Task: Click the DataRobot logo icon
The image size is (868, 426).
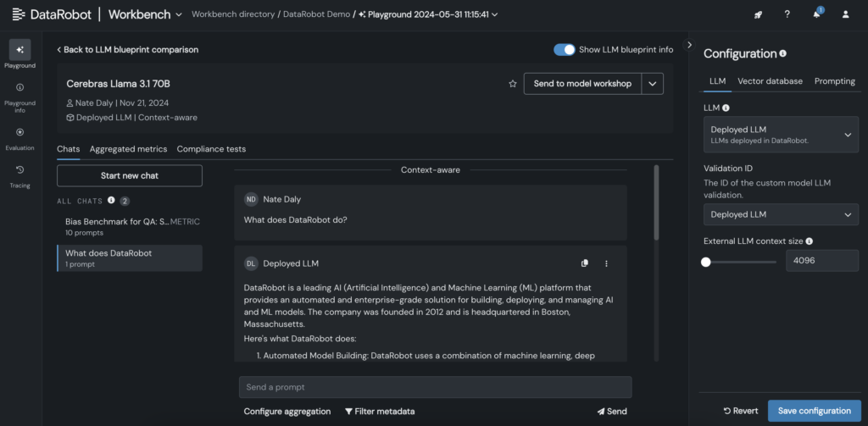Action: click(x=19, y=14)
